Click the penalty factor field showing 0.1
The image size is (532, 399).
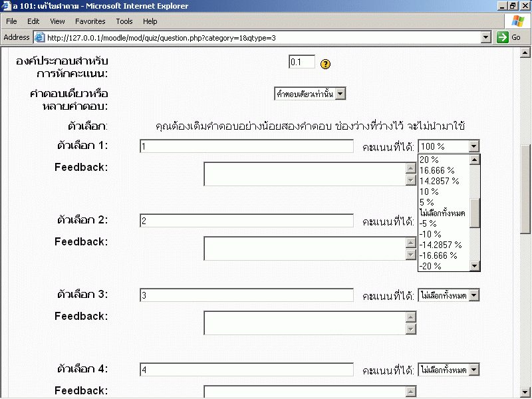click(x=301, y=62)
